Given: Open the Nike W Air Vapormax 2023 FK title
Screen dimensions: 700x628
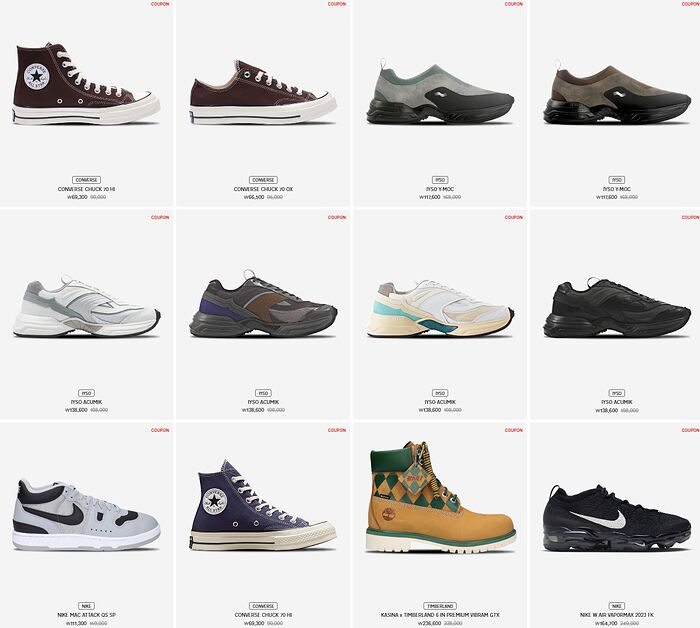Looking at the screenshot, I should point(617,615).
